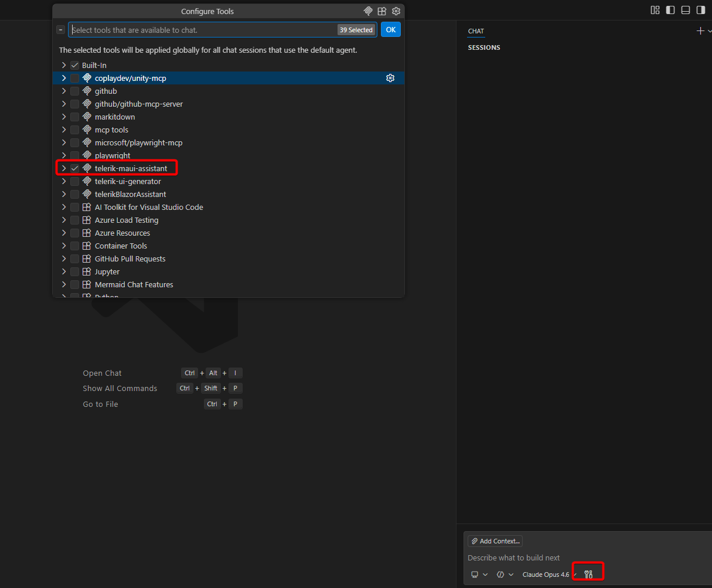Select the Container Tools row label
Screen dimensions: 712x588
(x=121, y=246)
